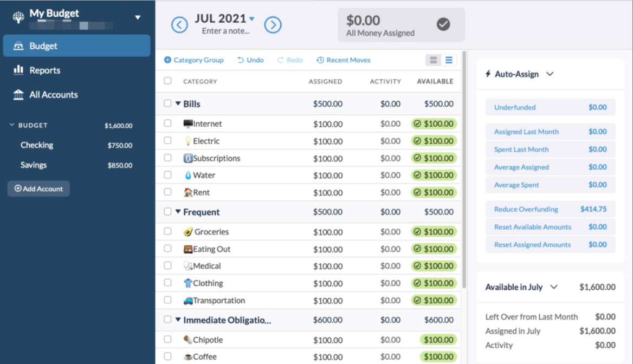Click the Underfunded auto-assign option
Screen dimensions: 633x364
click(x=550, y=107)
